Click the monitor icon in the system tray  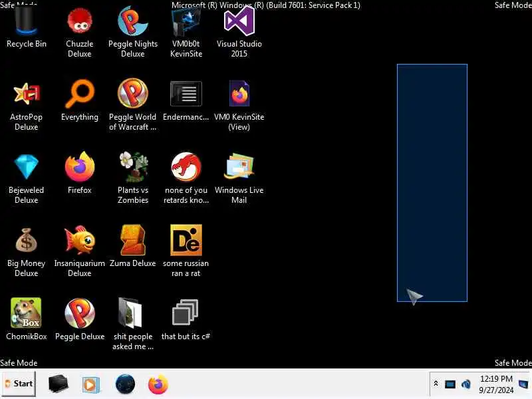click(450, 384)
